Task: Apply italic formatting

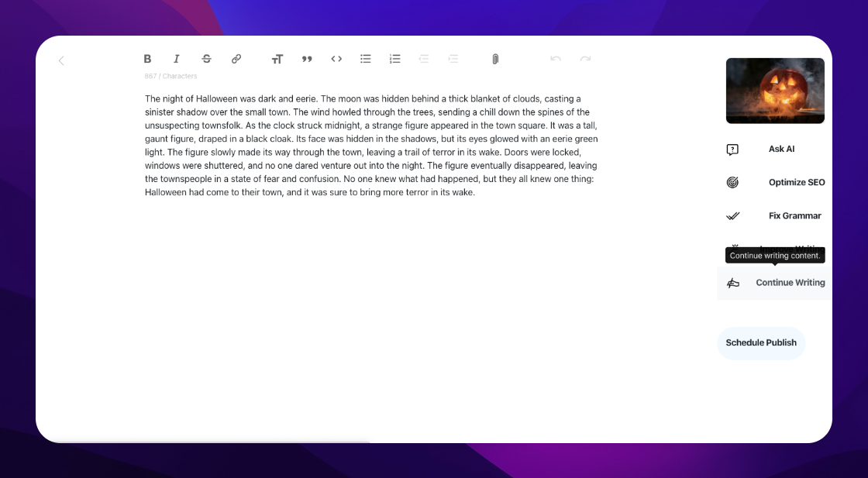Action: (x=177, y=59)
